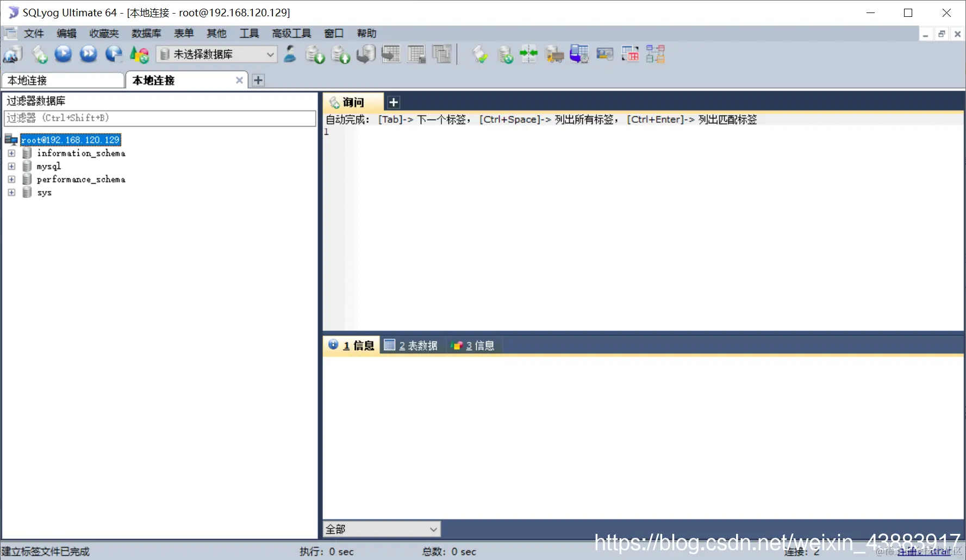Expand the performance_schema database node
Screen dimensions: 966x560
pyautogui.click(x=11, y=179)
